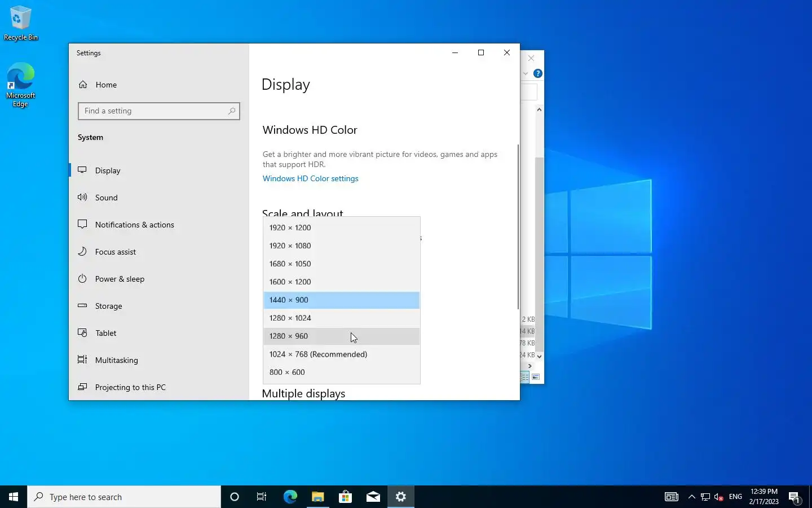812x508 pixels.
Task: Click the Projecting to this PC icon
Action: (82, 387)
